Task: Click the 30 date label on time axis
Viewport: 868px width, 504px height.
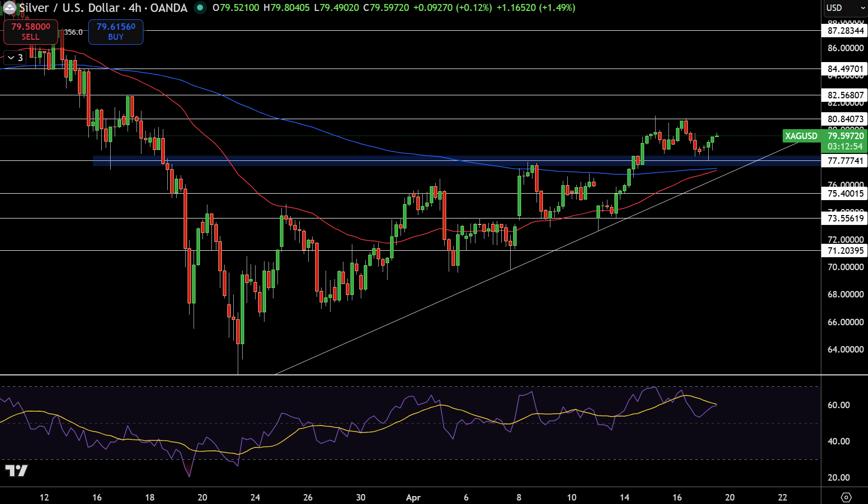Action: click(x=361, y=498)
